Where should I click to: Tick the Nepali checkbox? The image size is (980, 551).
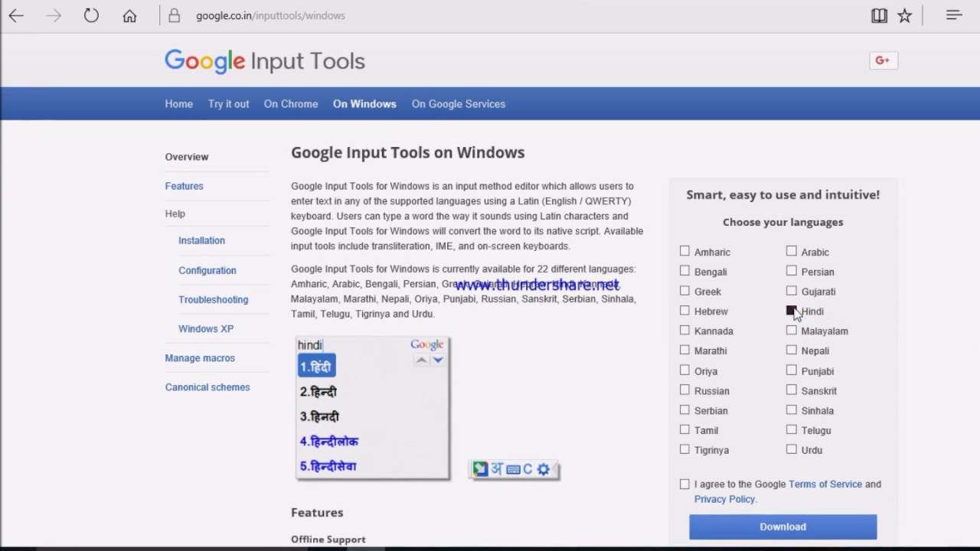(x=791, y=350)
